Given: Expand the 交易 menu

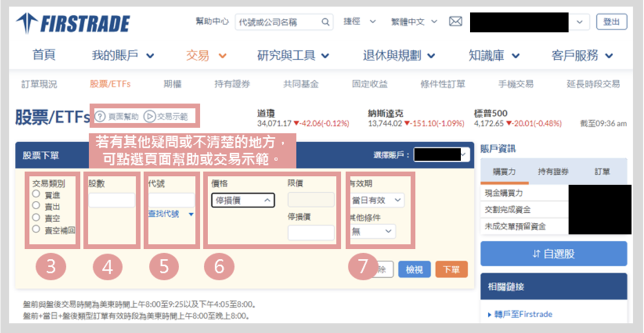Looking at the screenshot, I should (x=206, y=55).
